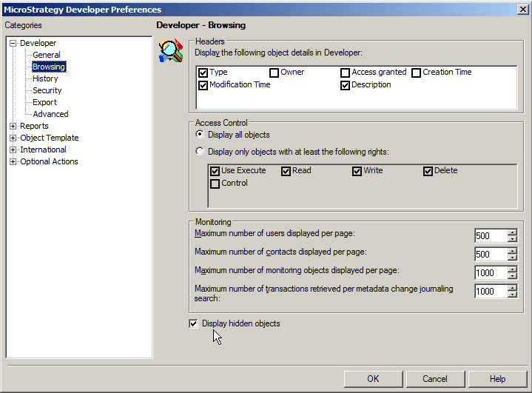
Task: Increase transactions retrieved value
Action: point(512,288)
